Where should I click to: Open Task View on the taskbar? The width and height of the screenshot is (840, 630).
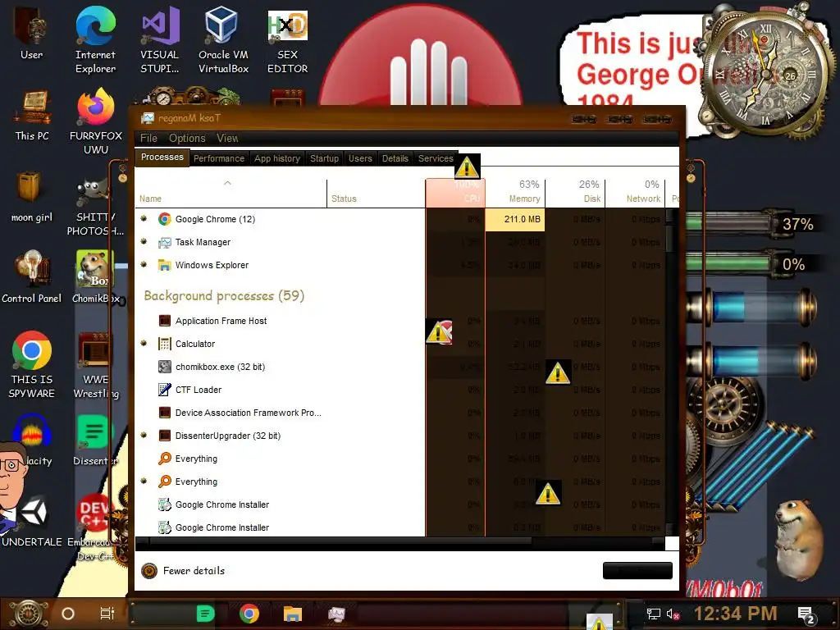[107, 614]
